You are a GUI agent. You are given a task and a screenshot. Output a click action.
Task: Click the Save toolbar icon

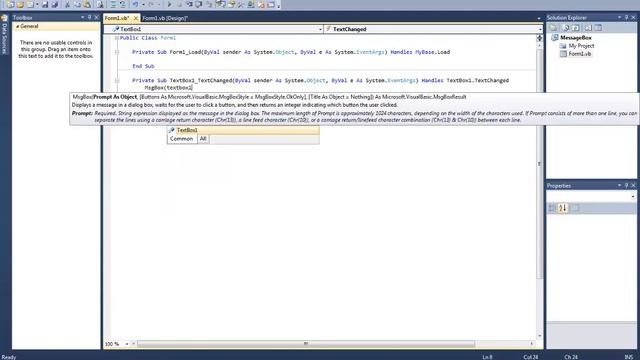(45, 4)
